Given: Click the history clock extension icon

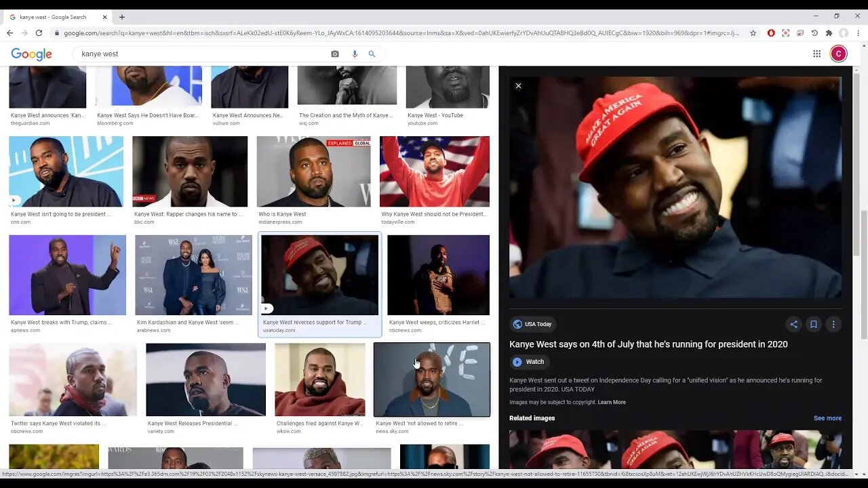Looking at the screenshot, I should pyautogui.click(x=814, y=33).
